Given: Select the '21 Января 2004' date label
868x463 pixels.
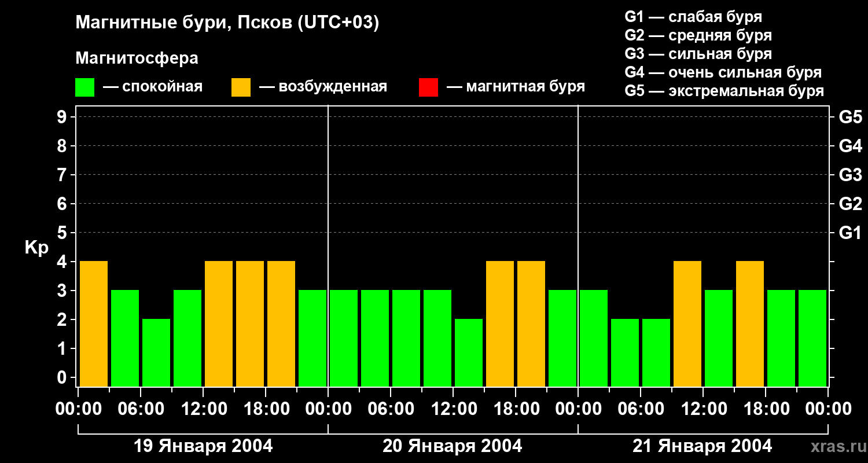Looking at the screenshot, I should [702, 446].
